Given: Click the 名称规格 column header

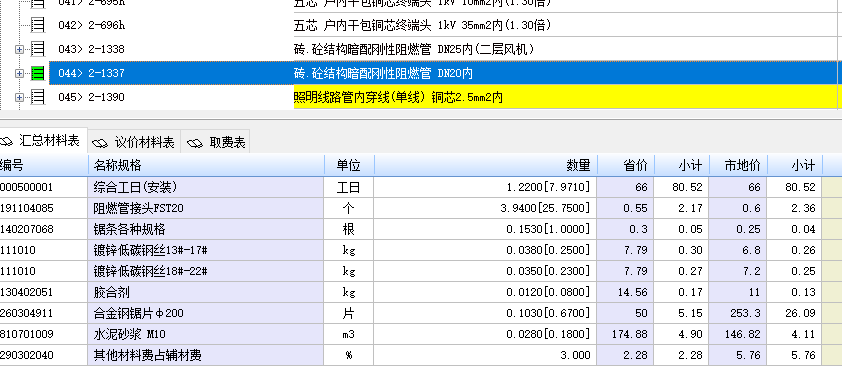Looking at the screenshot, I should [x=207, y=165].
